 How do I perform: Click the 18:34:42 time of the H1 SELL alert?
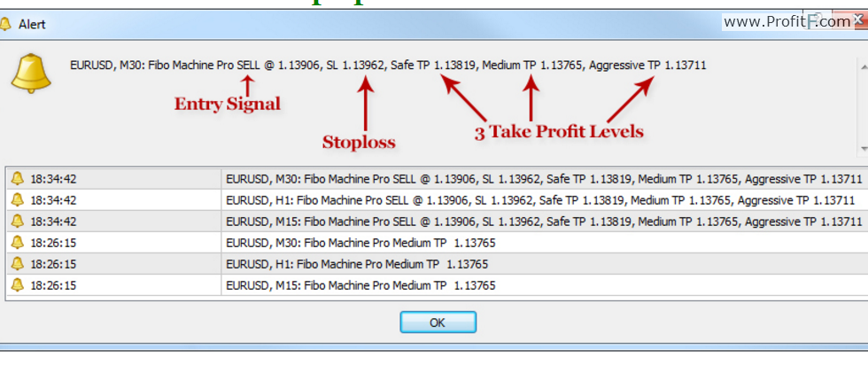coord(53,200)
